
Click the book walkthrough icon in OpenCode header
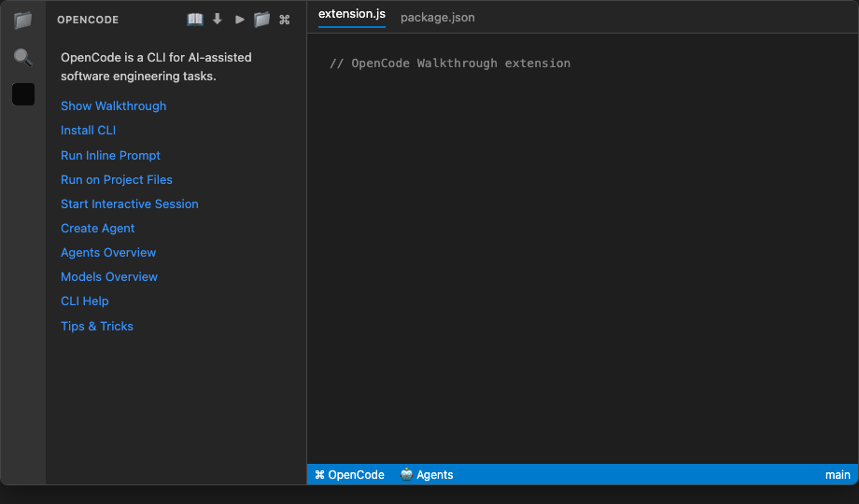tap(195, 20)
